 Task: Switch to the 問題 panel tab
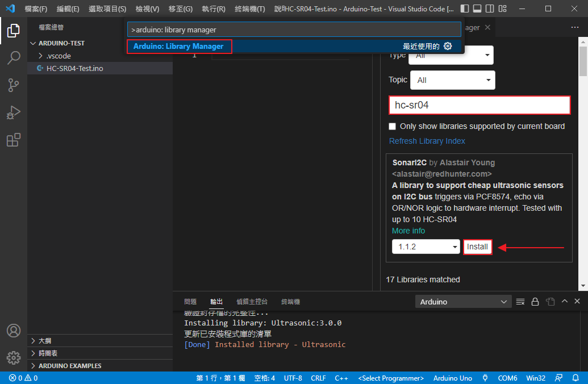190,302
